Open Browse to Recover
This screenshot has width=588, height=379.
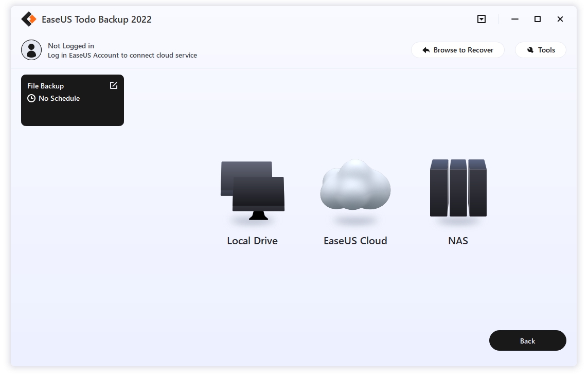(x=457, y=50)
